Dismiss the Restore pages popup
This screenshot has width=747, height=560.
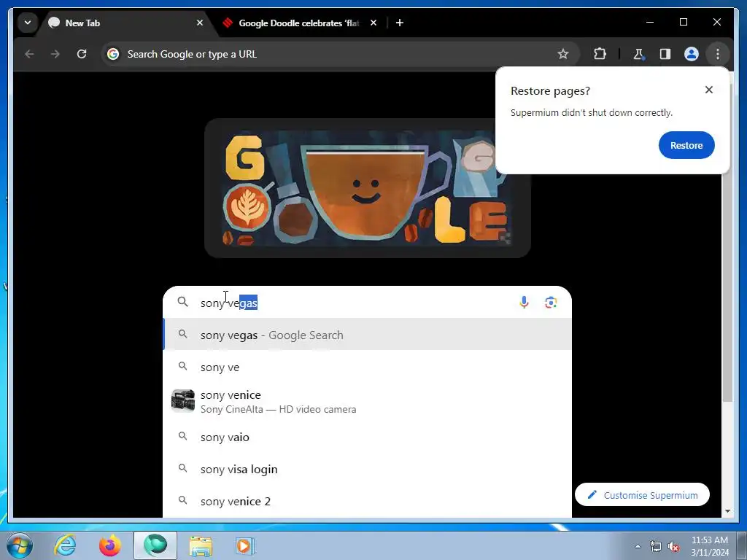(x=709, y=90)
